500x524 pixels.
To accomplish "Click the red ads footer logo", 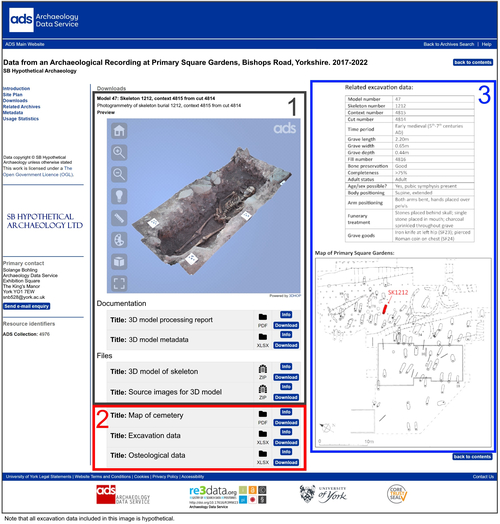I will pyautogui.click(x=123, y=495).
